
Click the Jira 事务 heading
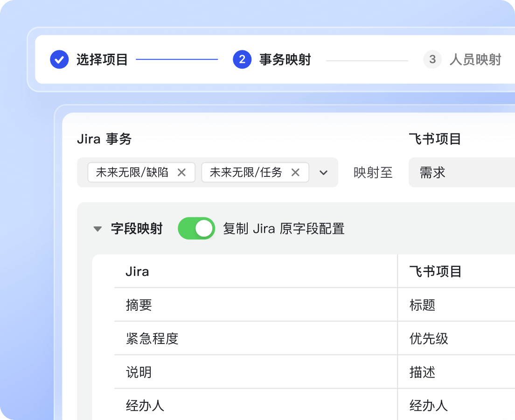pyautogui.click(x=104, y=139)
